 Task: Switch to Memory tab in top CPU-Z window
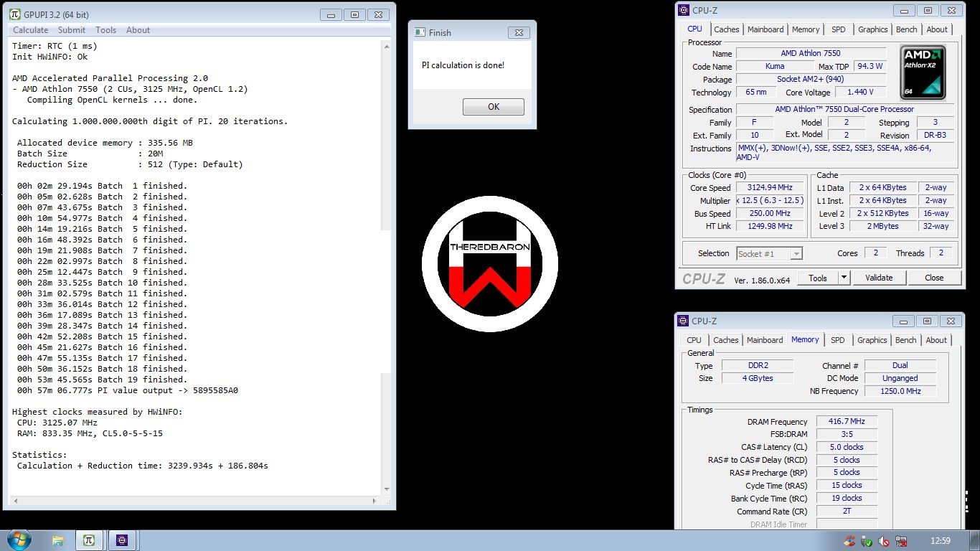coord(806,29)
